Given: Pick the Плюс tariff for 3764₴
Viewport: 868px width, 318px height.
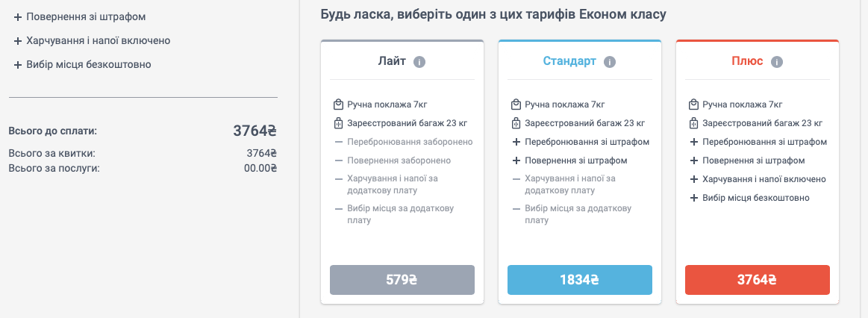Looking at the screenshot, I should 758,280.
